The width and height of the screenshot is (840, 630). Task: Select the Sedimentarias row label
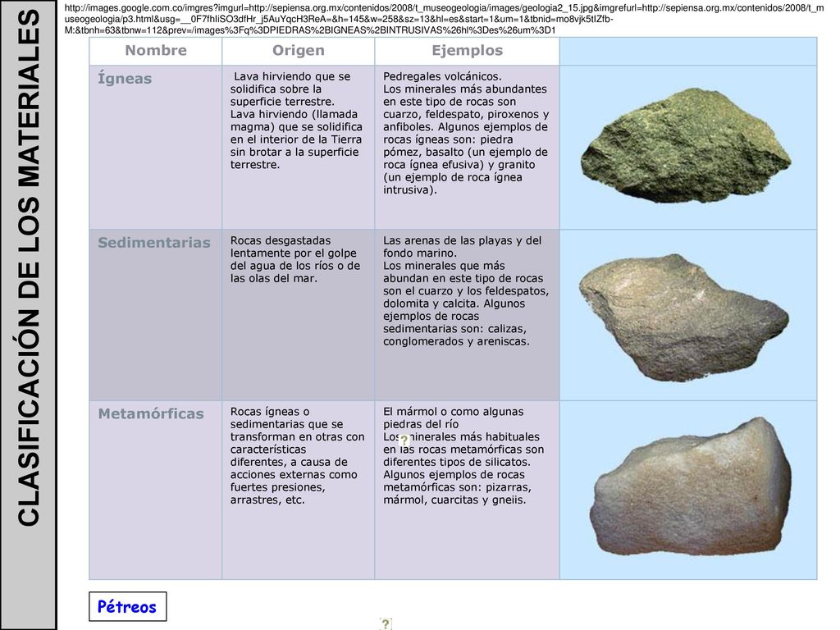click(x=154, y=243)
